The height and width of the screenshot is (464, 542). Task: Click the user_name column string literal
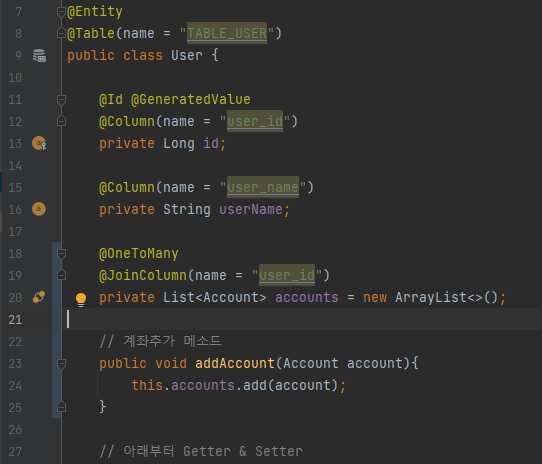coord(263,187)
